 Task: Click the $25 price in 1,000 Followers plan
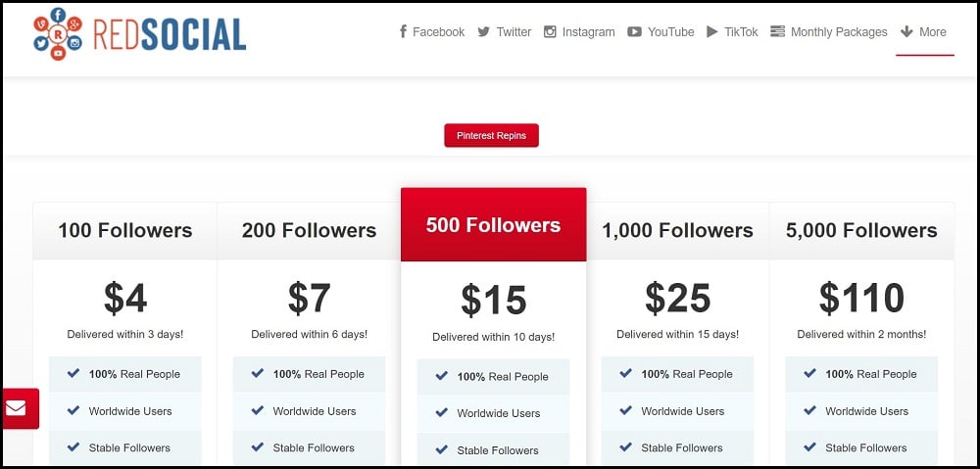677,298
